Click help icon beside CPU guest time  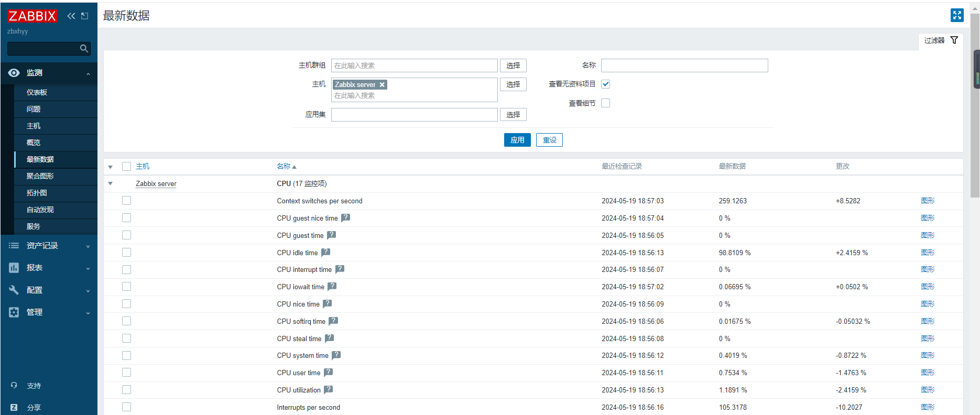332,235
